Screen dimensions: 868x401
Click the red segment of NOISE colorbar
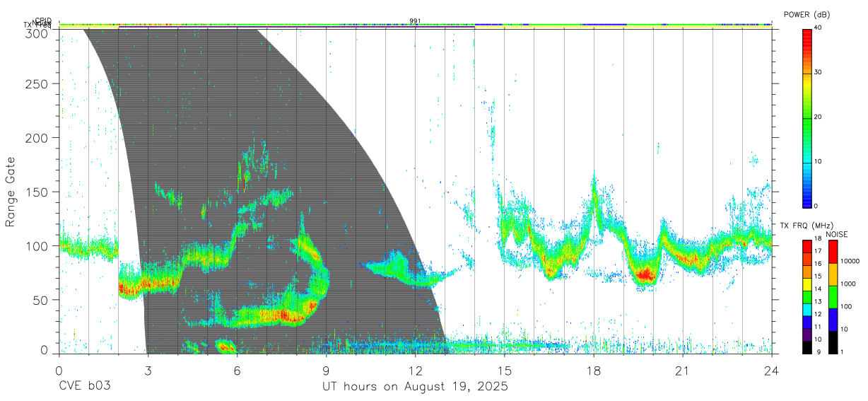coord(833,252)
